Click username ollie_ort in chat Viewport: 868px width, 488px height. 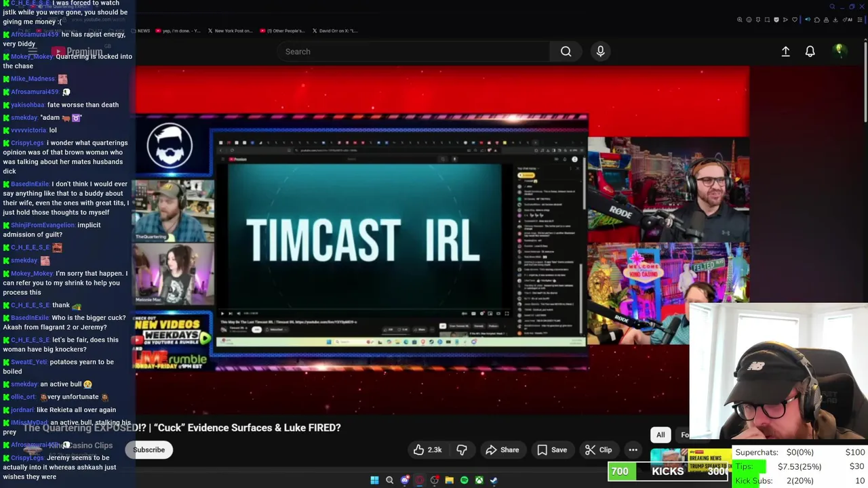(23, 396)
